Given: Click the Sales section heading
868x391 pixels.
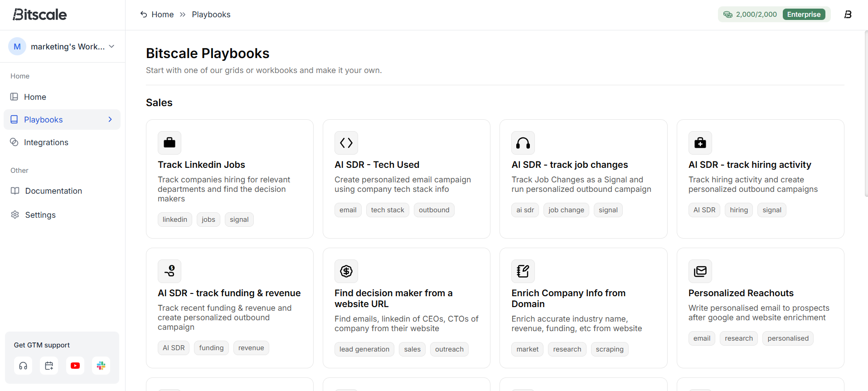Looking at the screenshot, I should [159, 103].
